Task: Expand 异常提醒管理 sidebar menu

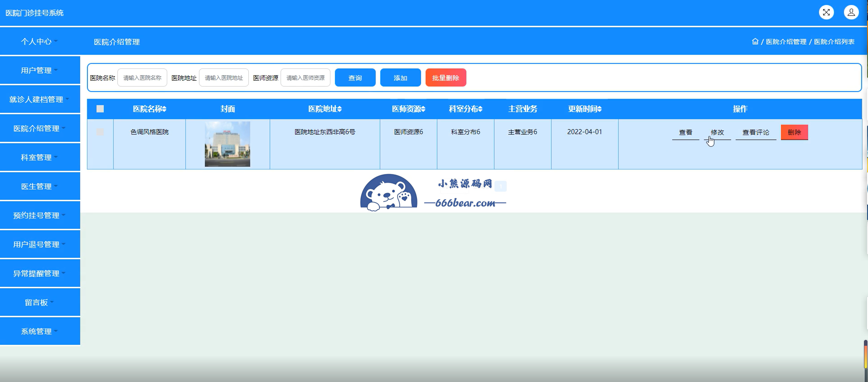Action: pos(40,273)
